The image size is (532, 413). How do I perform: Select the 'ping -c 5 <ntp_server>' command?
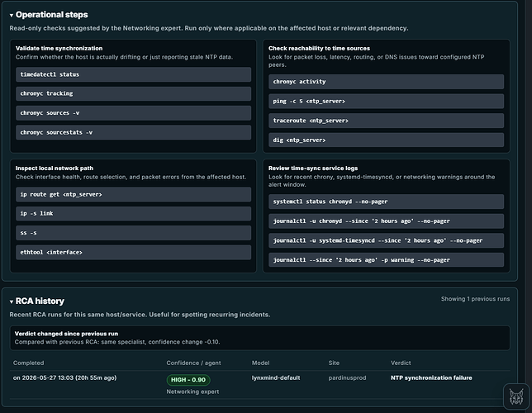[386, 101]
